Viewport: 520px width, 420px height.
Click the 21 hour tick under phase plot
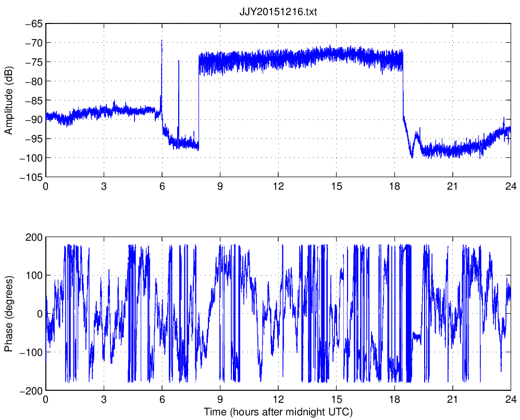coord(452,399)
